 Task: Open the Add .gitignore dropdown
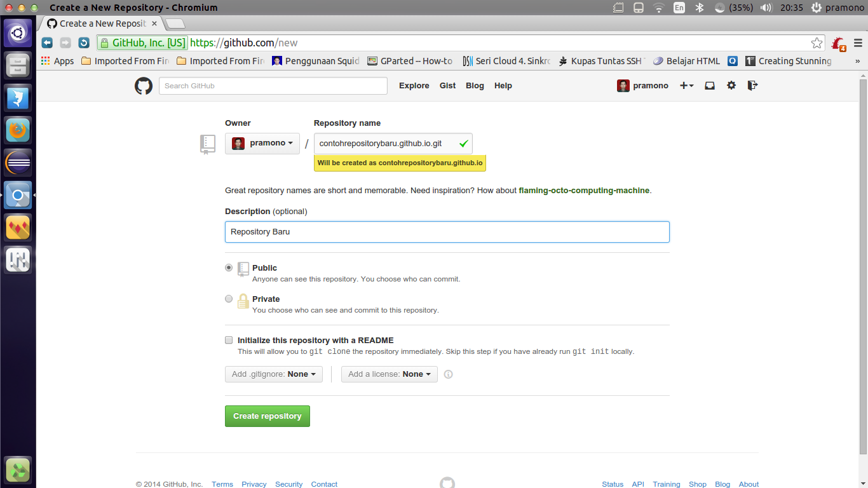(274, 374)
